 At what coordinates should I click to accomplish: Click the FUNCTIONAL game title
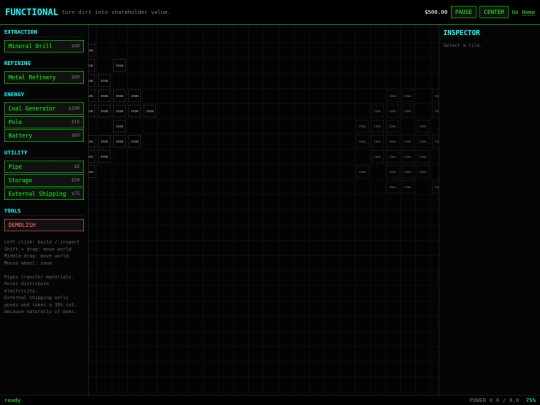[31, 12]
